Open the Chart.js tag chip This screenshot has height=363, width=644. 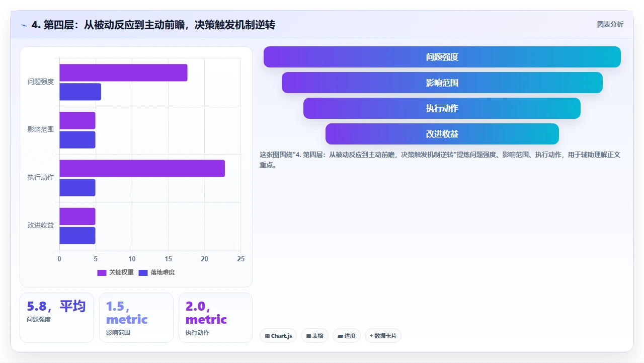pyautogui.click(x=278, y=336)
